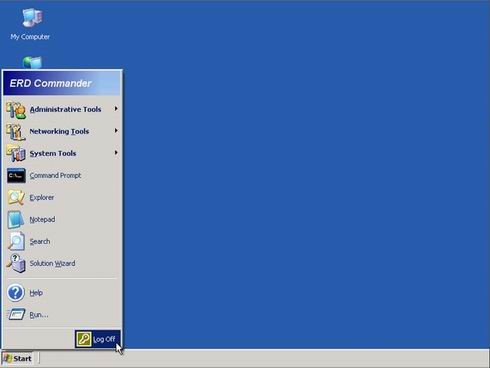
Task: Click the Command Prompt icon
Action: [x=16, y=176]
